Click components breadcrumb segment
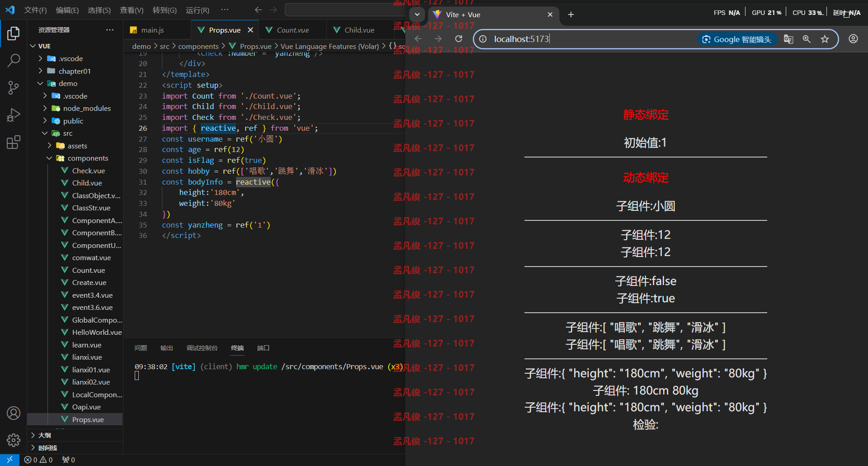868x466 pixels. pos(198,46)
